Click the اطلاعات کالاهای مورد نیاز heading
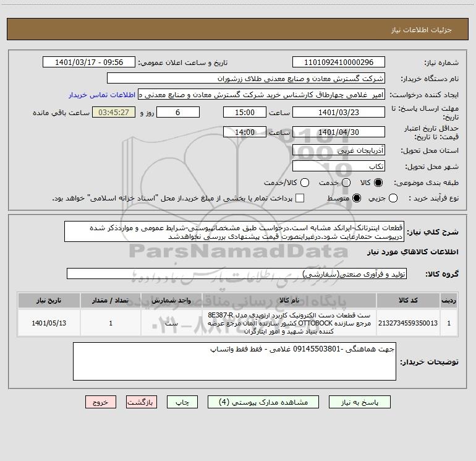The image size is (476, 461). point(413,252)
